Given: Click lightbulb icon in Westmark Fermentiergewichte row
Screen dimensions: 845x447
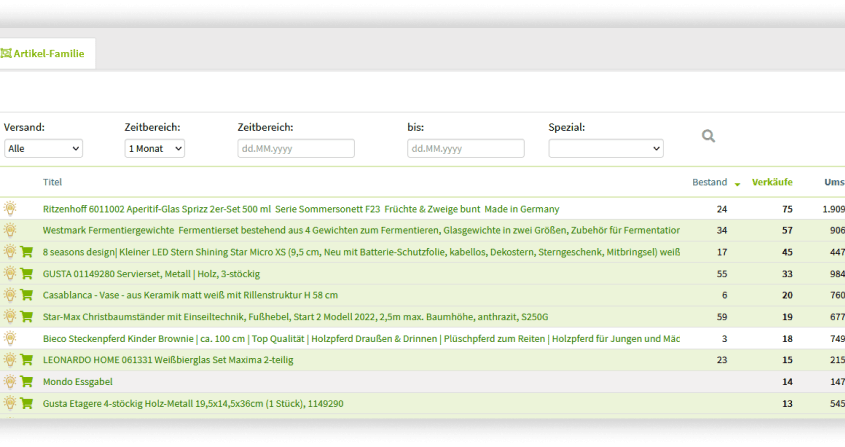Looking at the screenshot, I should point(10,230).
